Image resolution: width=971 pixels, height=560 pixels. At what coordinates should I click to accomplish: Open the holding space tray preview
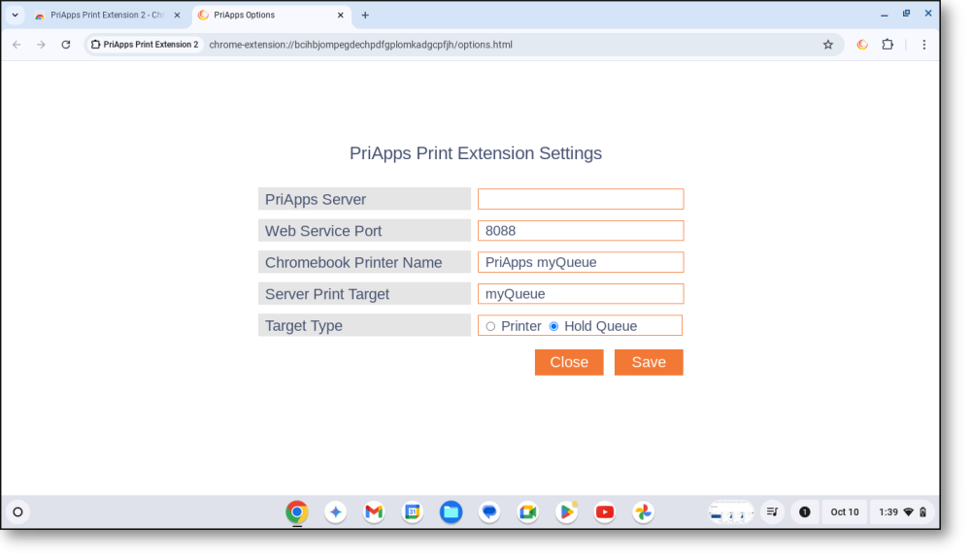(731, 512)
